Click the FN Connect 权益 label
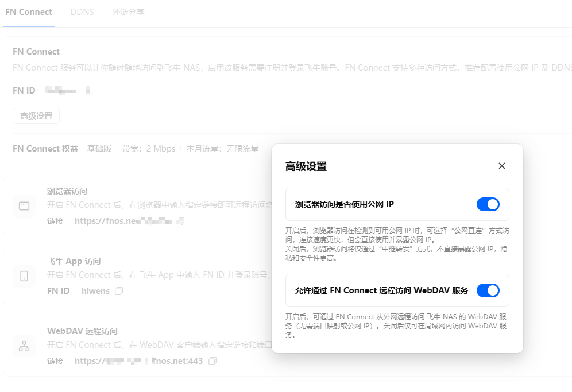Image resolution: width=572 pixels, height=392 pixels. (x=45, y=149)
